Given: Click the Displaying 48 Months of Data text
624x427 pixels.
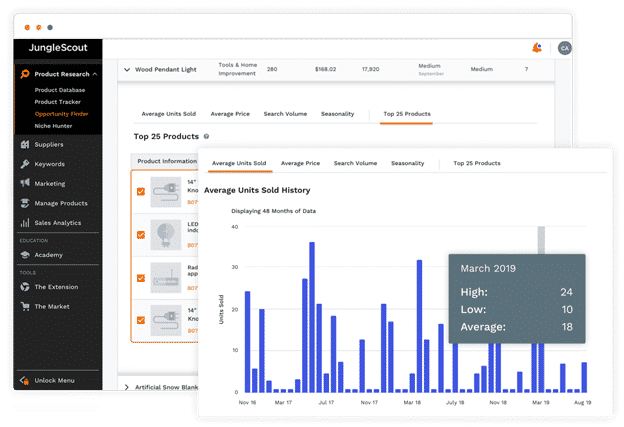Looking at the screenshot, I should click(x=273, y=211).
